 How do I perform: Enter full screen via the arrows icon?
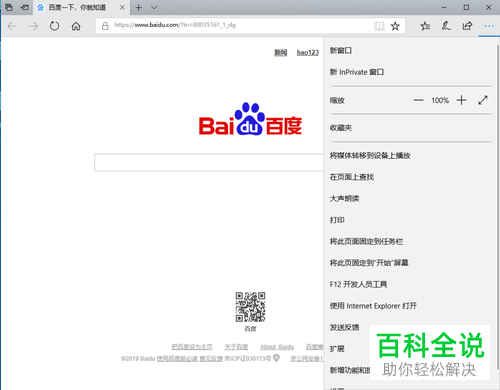click(x=483, y=100)
